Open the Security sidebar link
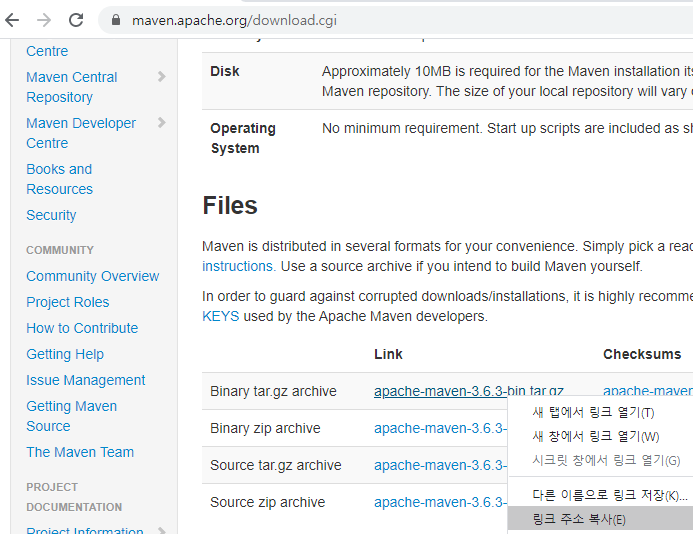Viewport: 693px width, 534px height. (x=51, y=215)
